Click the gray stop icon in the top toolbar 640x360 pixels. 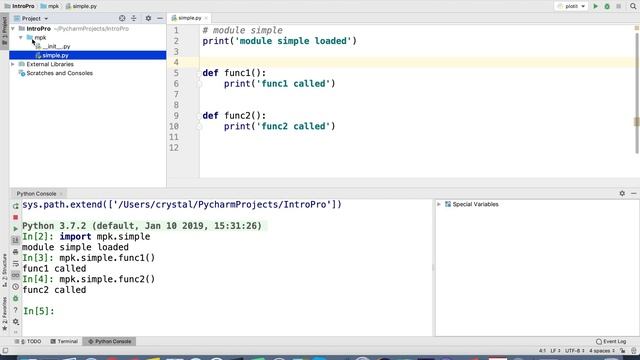(618, 6)
